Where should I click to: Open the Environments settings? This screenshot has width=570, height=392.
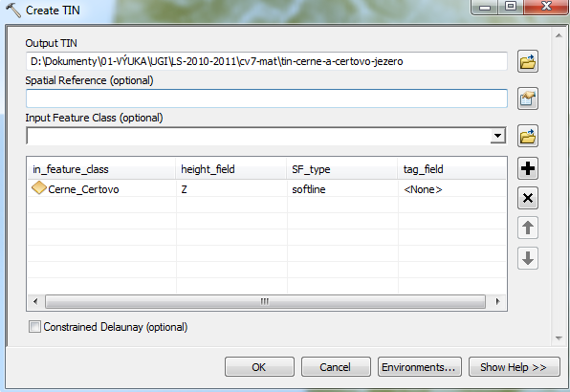tap(420, 367)
